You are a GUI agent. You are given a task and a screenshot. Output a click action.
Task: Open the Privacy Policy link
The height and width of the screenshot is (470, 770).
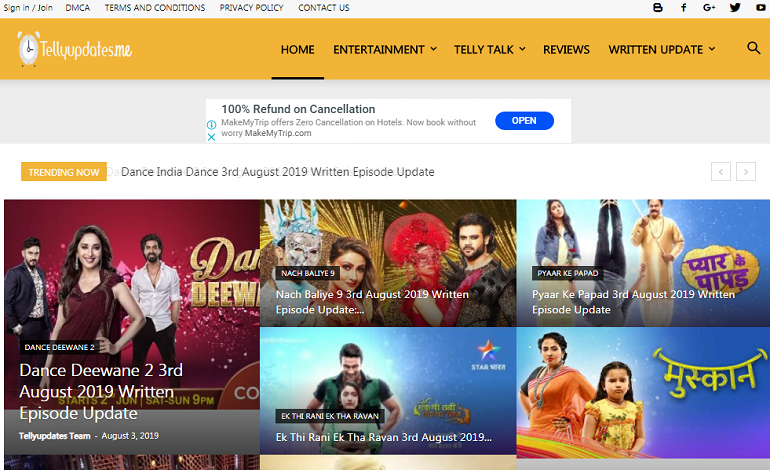[x=251, y=8]
